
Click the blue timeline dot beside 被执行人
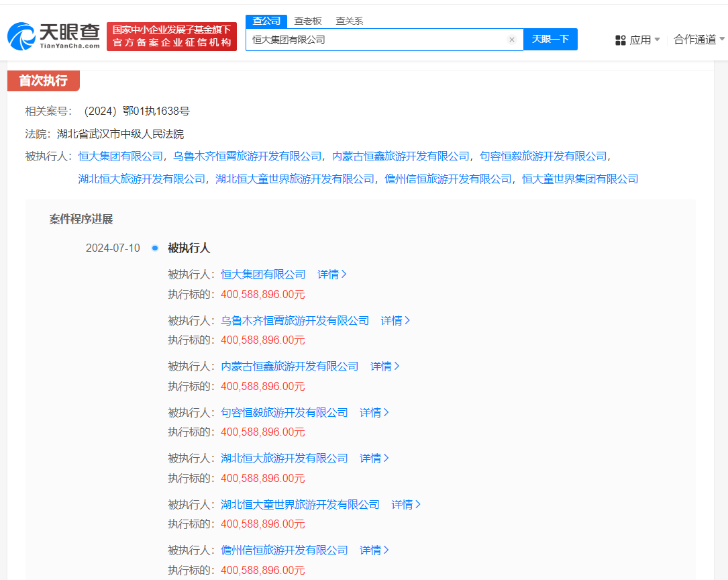click(x=156, y=247)
